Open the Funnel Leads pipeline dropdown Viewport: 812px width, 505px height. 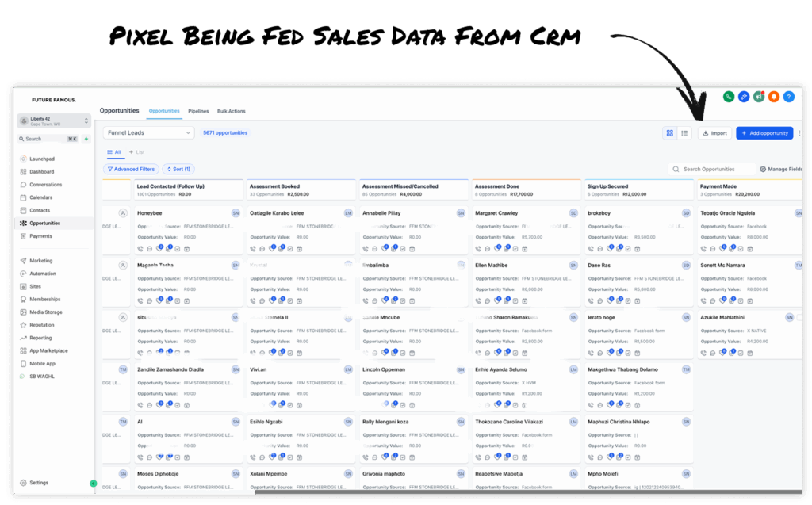148,133
